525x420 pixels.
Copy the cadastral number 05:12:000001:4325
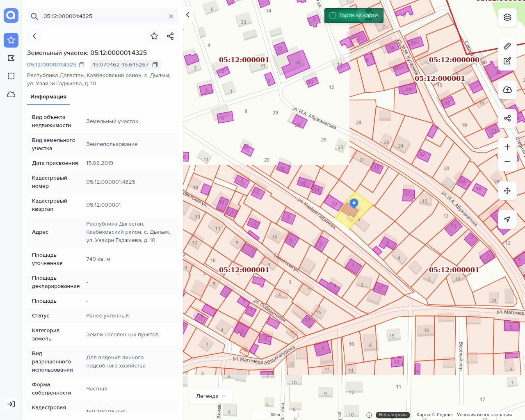82,65
